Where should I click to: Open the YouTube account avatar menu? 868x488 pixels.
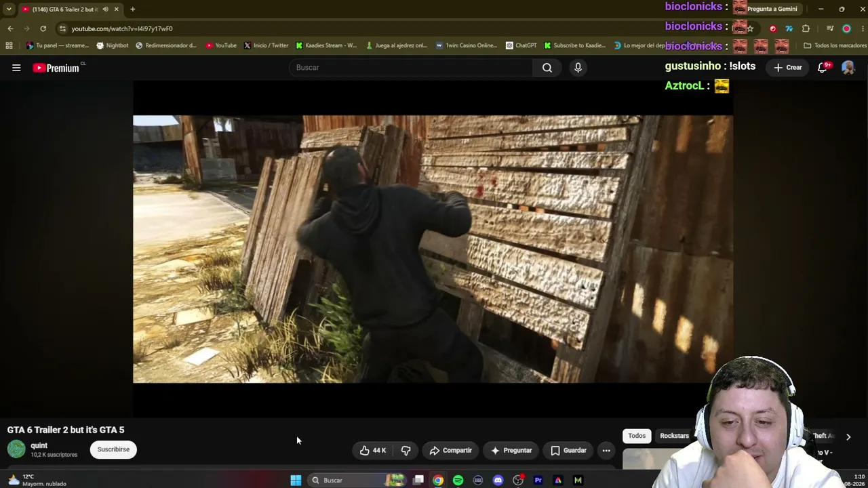(x=848, y=68)
